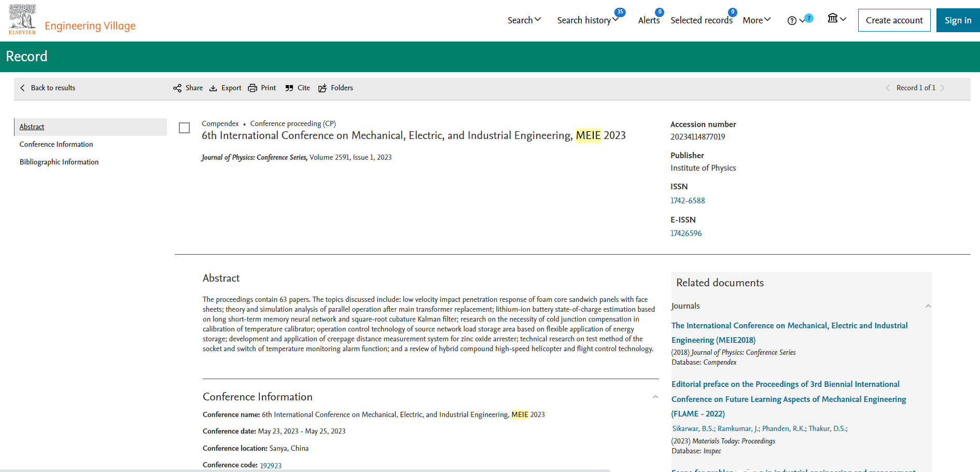Select the record checkbox beside title

[184, 128]
